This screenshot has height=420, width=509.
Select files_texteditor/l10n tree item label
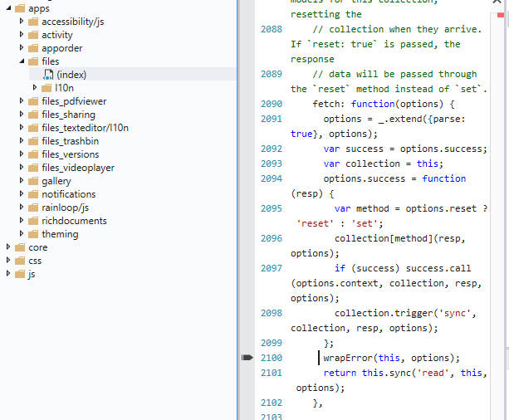(85, 128)
